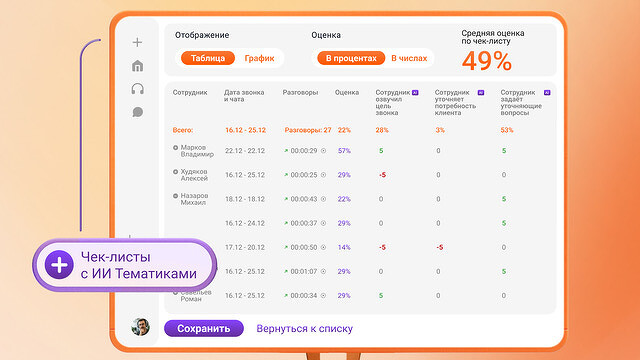Click outgoing arrow icon before 00:00:29
640x360 pixels.
286,151
